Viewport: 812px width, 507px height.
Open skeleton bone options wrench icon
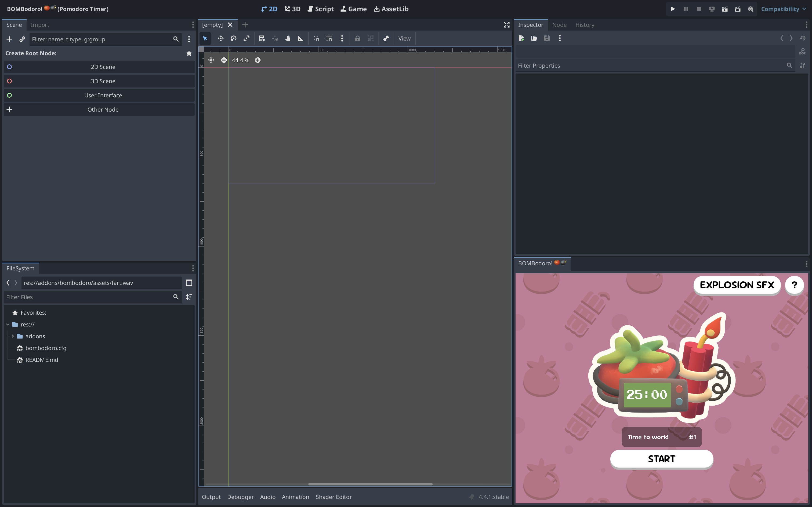coord(386,39)
